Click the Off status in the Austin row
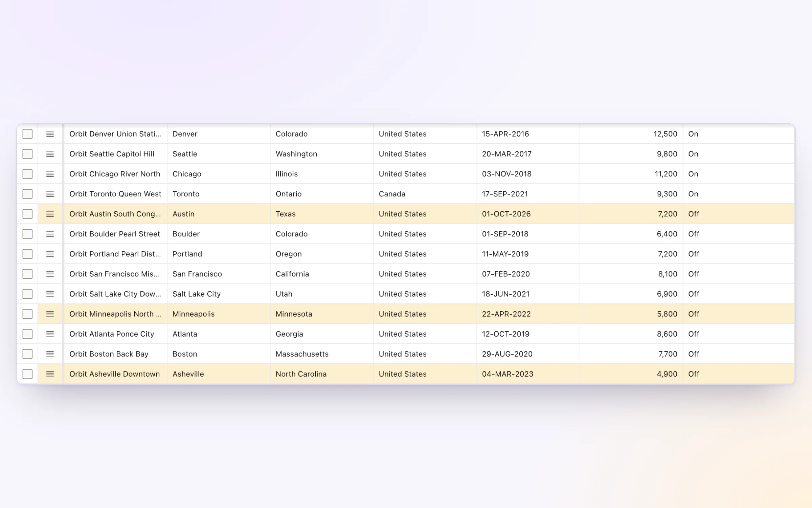Viewport: 812px width, 508px height. tap(694, 214)
